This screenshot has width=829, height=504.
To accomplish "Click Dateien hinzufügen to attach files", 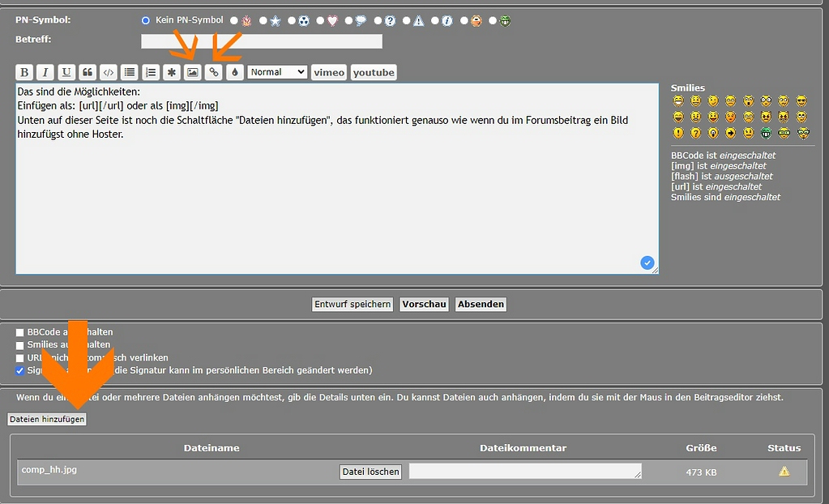I will point(47,419).
